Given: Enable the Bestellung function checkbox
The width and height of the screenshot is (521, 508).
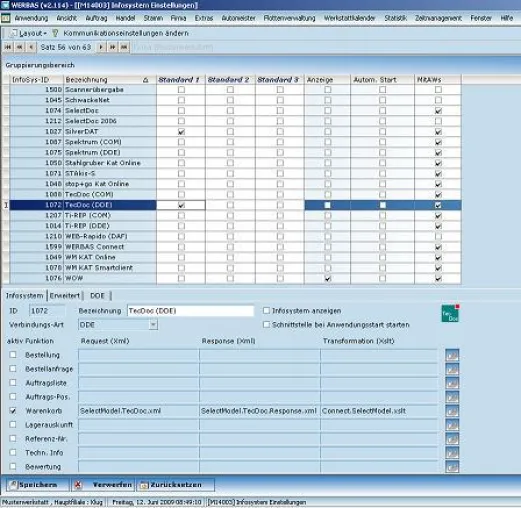Looking at the screenshot, I should point(13,355).
